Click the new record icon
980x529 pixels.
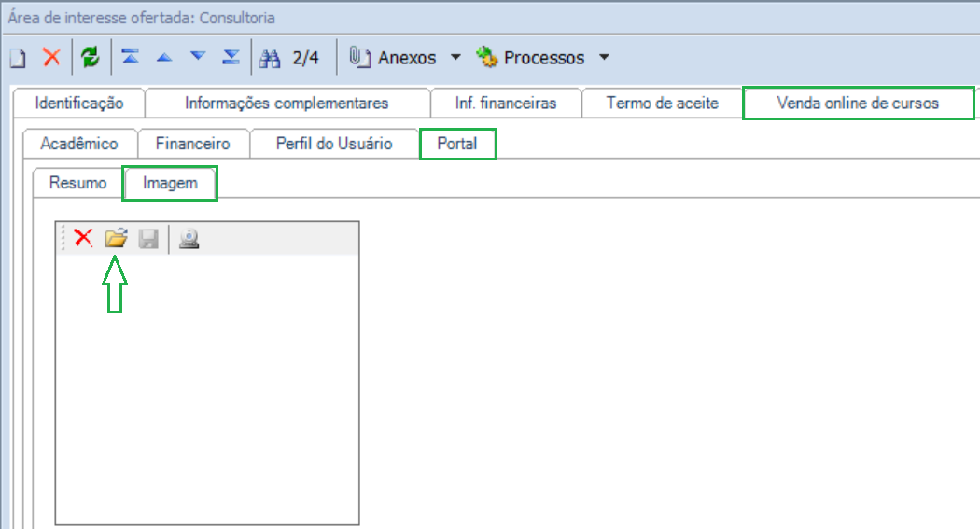[18, 58]
